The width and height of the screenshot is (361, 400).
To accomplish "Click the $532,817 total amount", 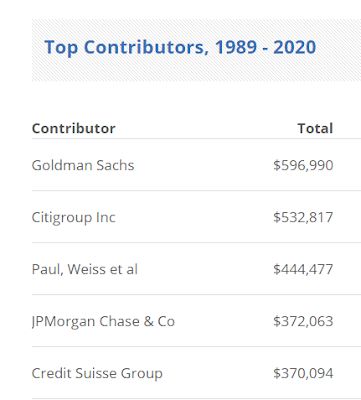I will (x=303, y=217).
